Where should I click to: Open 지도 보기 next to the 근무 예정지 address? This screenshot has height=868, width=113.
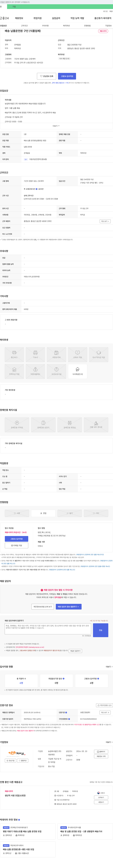click(x=105, y=221)
